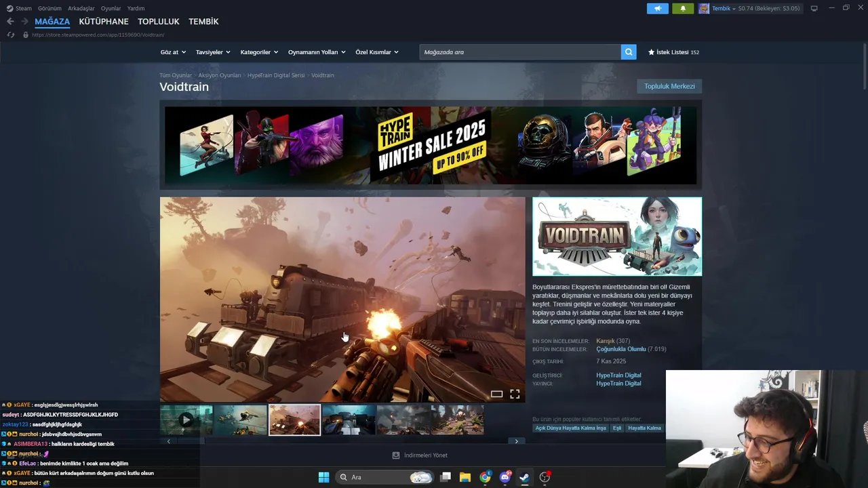
Task: Type in the Mağazada ara search field
Action: [520, 52]
